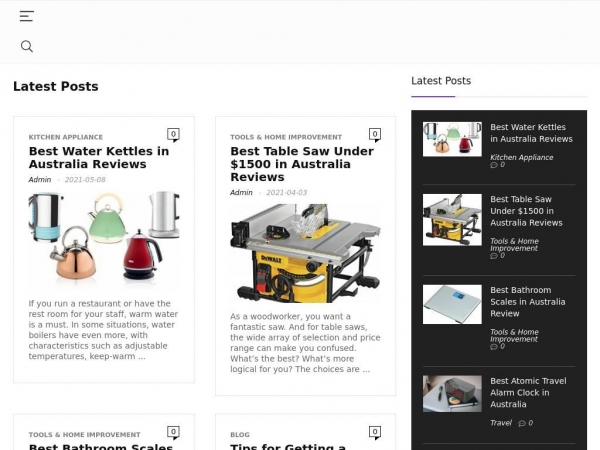Open the Tools & Home Improvement category on Table Saw card

pos(286,137)
